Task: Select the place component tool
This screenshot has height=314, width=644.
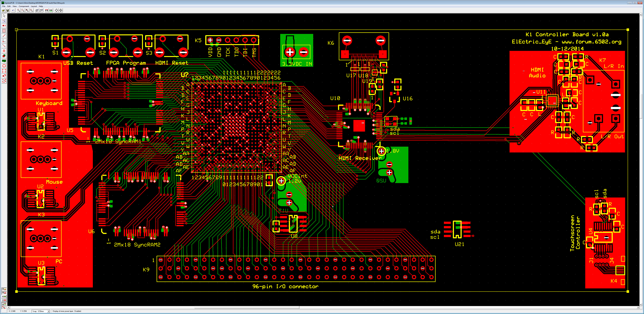Action: (4, 31)
